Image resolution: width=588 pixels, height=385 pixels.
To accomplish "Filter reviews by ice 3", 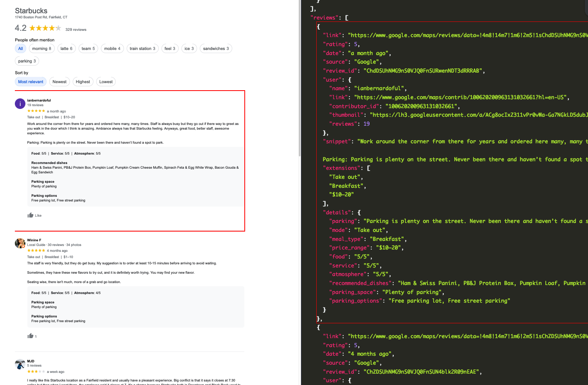I will pyautogui.click(x=189, y=48).
